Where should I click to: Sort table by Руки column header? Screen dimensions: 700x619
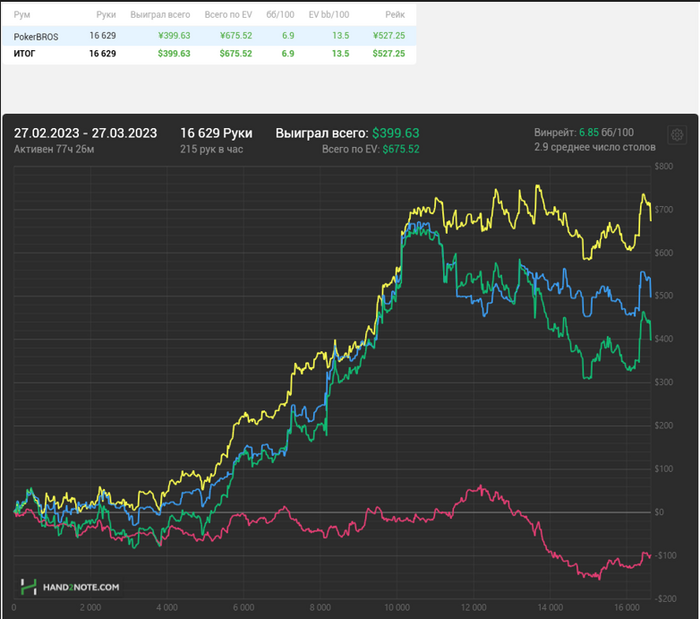tap(106, 15)
